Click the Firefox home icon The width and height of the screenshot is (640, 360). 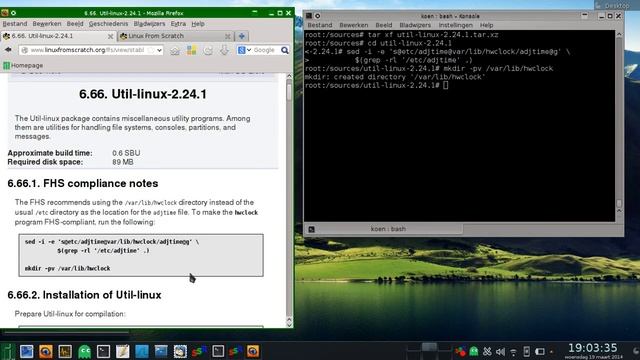point(175,50)
